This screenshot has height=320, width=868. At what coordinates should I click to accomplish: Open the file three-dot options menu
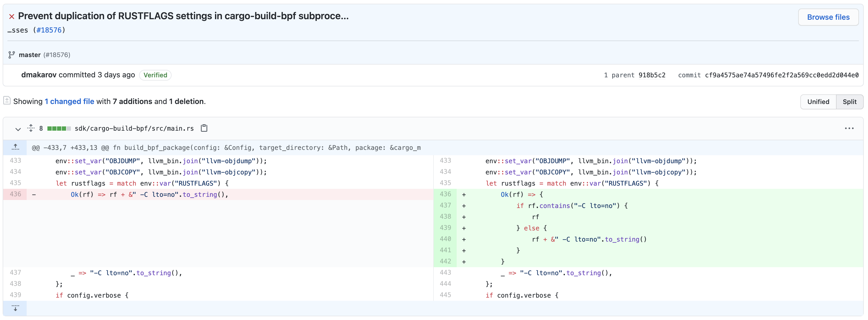pyautogui.click(x=849, y=128)
